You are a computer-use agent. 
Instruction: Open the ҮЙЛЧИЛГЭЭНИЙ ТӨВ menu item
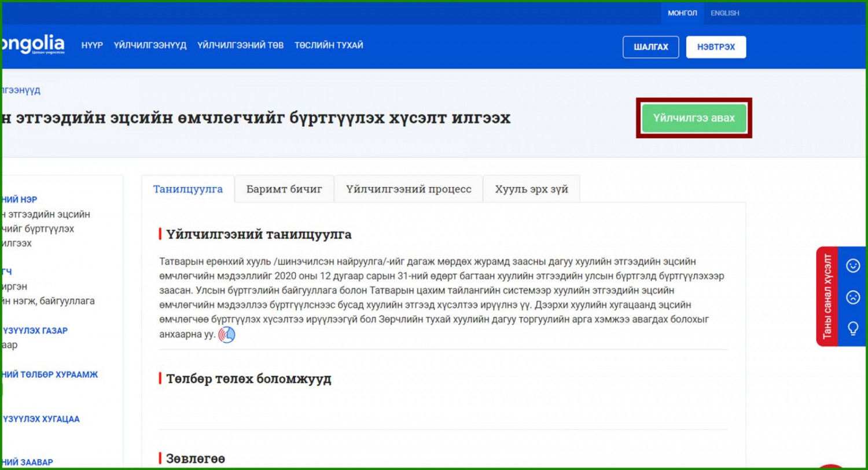click(240, 45)
